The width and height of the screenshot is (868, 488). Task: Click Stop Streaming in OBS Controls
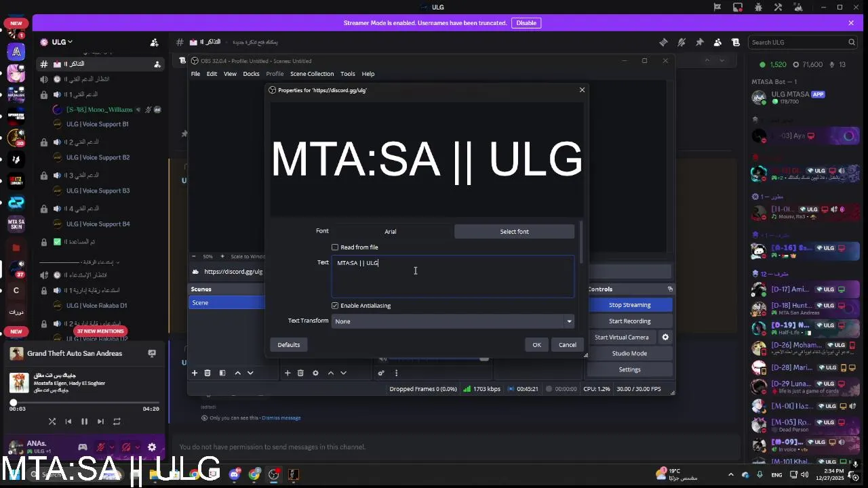(x=629, y=305)
